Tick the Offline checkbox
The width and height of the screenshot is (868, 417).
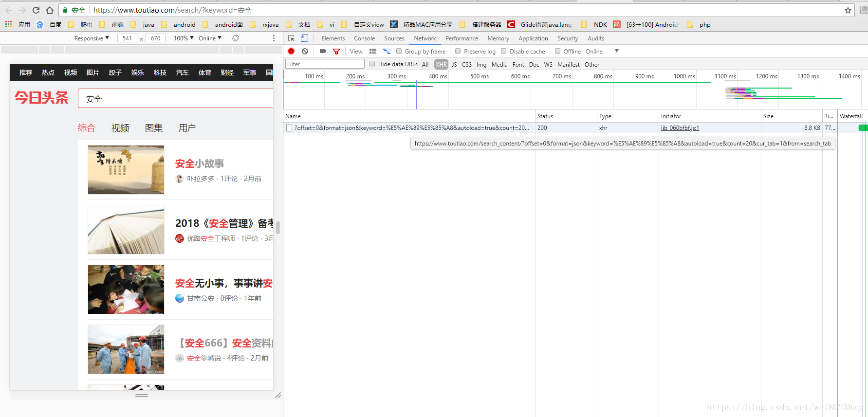tap(558, 51)
